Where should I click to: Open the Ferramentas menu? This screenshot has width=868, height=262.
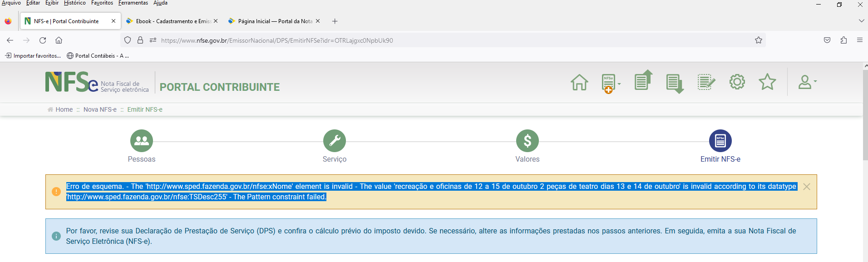[133, 3]
